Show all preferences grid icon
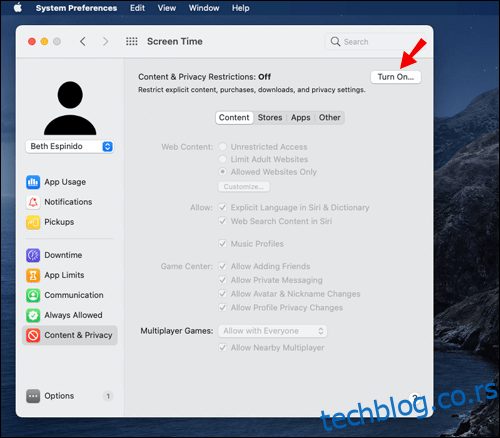 (132, 41)
